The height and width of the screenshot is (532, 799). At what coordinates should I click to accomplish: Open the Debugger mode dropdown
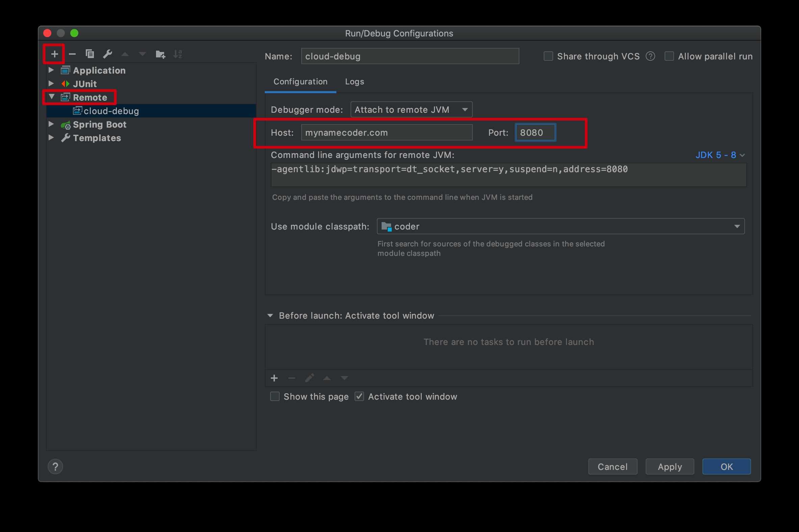pyautogui.click(x=411, y=110)
